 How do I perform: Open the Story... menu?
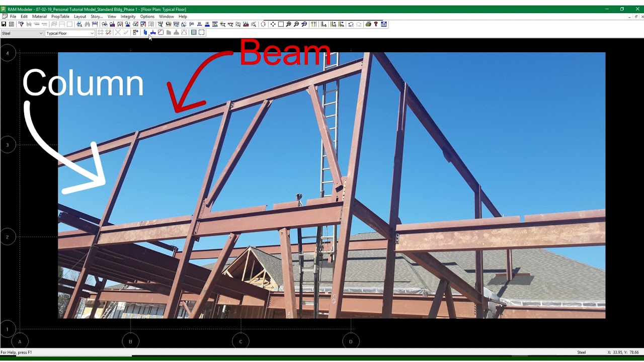pyautogui.click(x=97, y=17)
